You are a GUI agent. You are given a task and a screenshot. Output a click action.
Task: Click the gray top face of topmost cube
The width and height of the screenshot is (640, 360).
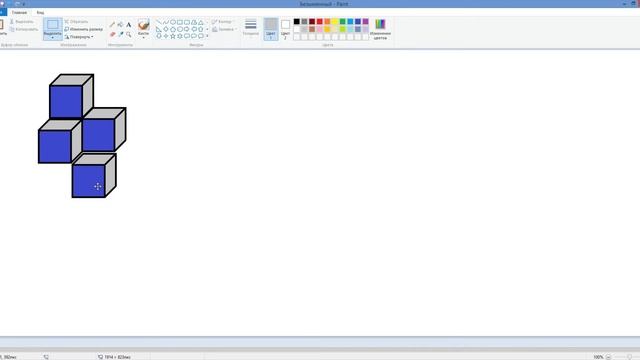[72, 80]
